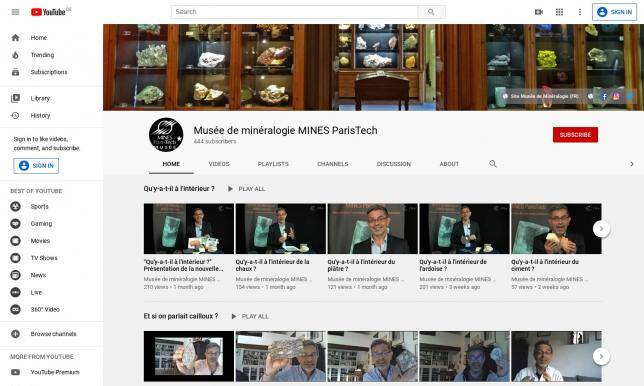Click the title Qu'y-a-t-il à l'intérieur du ciment ?
Image resolution: width=644 pixels, height=386 pixels.
545,265
